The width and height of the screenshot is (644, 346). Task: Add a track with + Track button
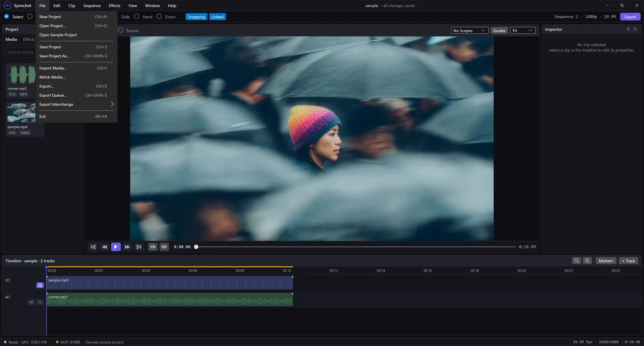click(x=629, y=261)
